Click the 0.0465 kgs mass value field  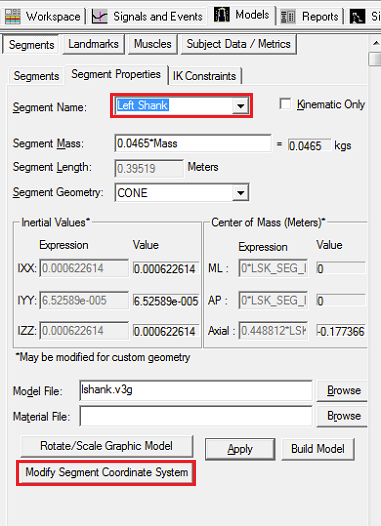(x=309, y=146)
